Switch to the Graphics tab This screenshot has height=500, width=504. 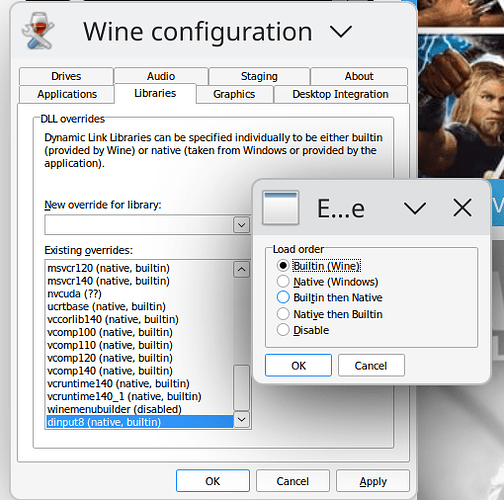(x=234, y=94)
